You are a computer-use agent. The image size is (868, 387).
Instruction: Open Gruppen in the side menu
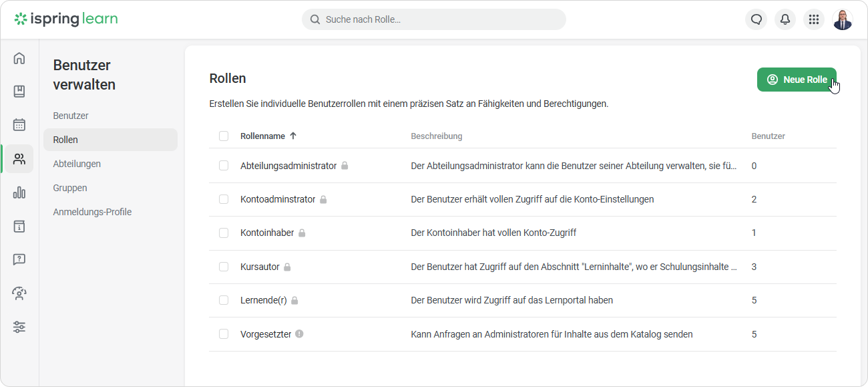point(70,188)
